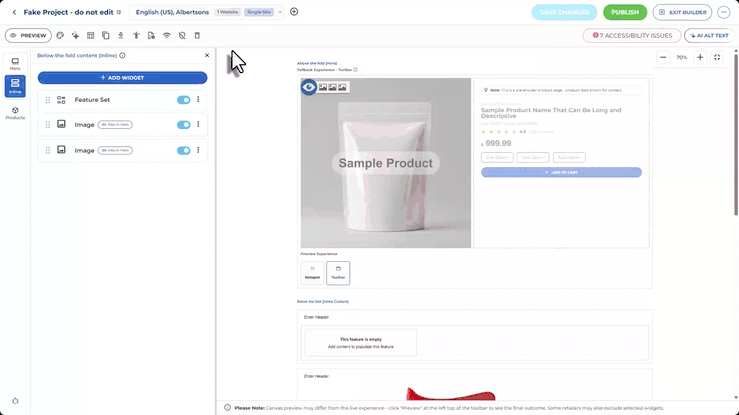The width and height of the screenshot is (739, 415).
Task: Click the canvas vertical scrollbar
Action: (x=736, y=134)
